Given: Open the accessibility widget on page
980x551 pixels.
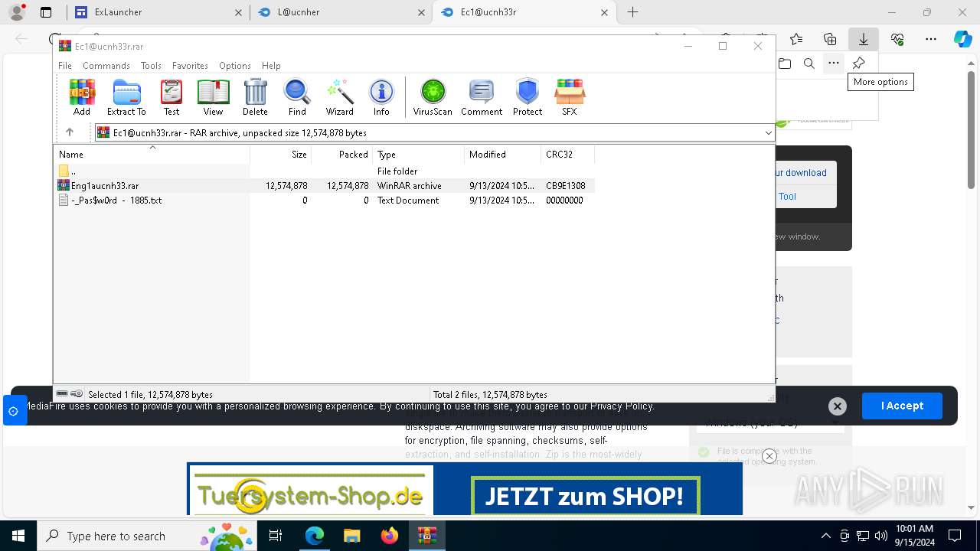Looking at the screenshot, I should point(14,411).
